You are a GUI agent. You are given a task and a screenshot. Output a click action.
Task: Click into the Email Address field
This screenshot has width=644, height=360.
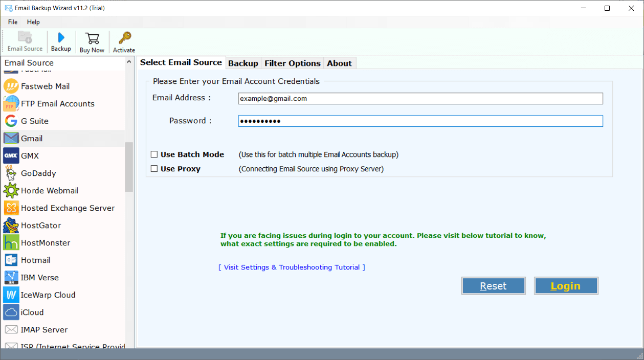(x=420, y=98)
